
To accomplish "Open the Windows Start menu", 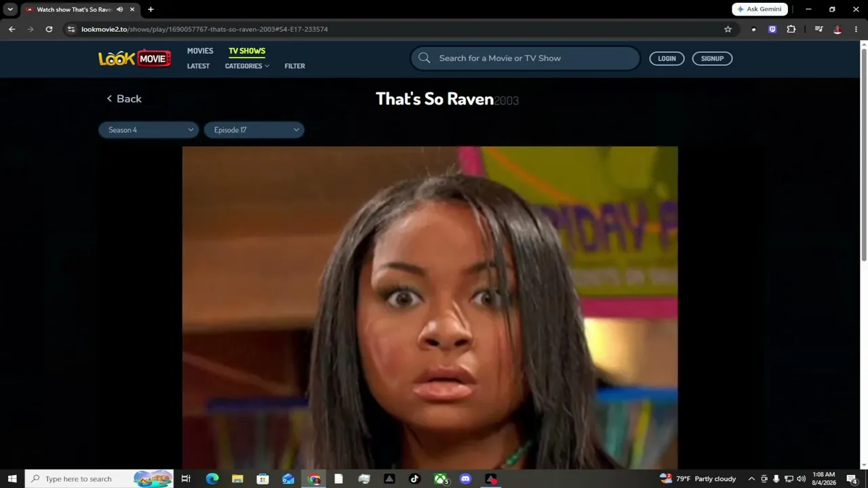I will (12, 479).
